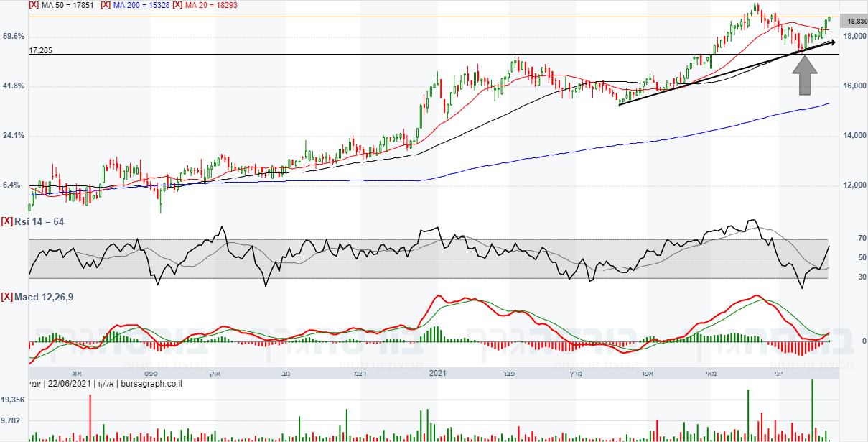This screenshot has height=442, width=868.
Task: Click the red 'MA 20 = 18293' legend label
Action: click(212, 5)
